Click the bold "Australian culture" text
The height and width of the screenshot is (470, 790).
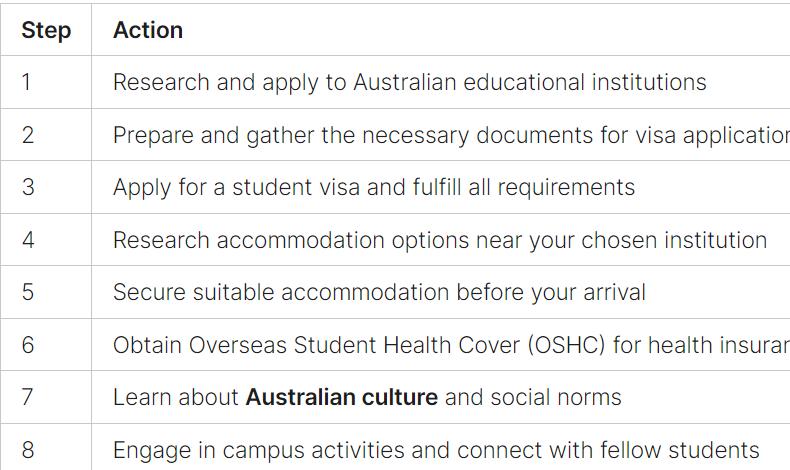coord(342,397)
